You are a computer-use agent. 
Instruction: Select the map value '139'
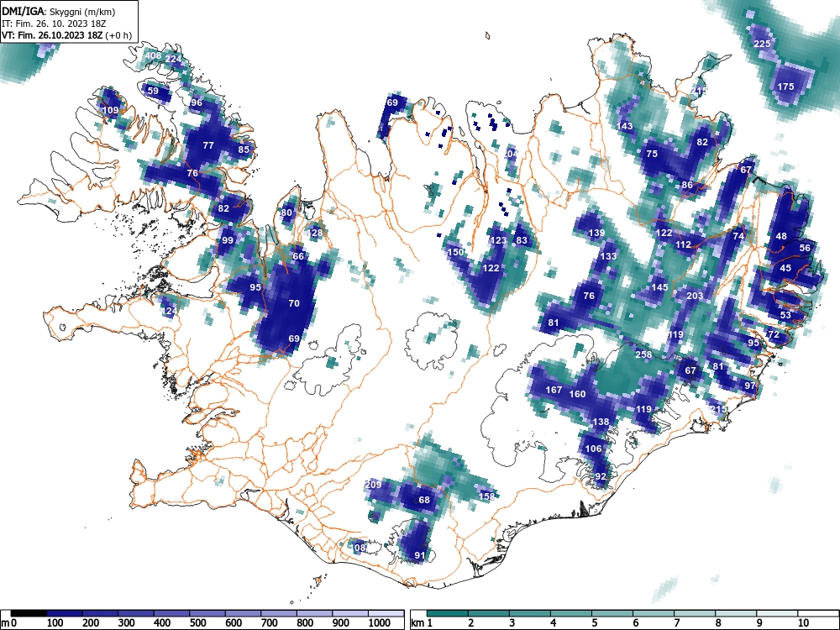tap(596, 233)
